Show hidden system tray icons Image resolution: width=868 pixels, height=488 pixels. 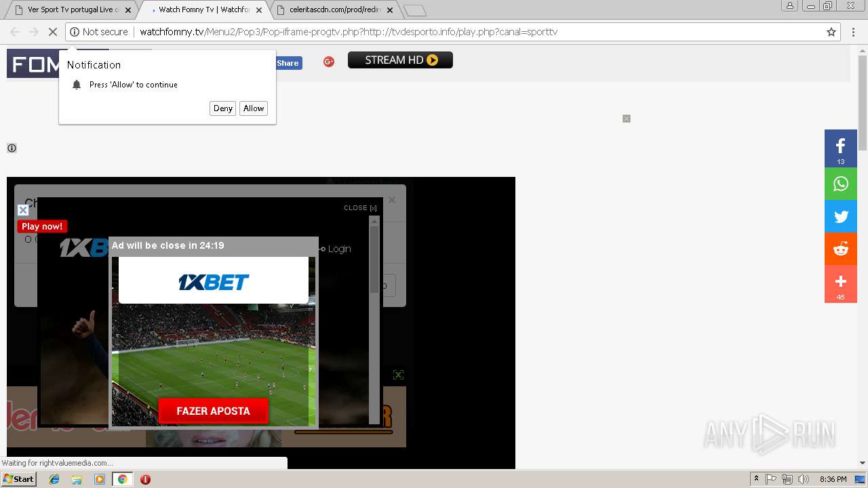pos(756,479)
